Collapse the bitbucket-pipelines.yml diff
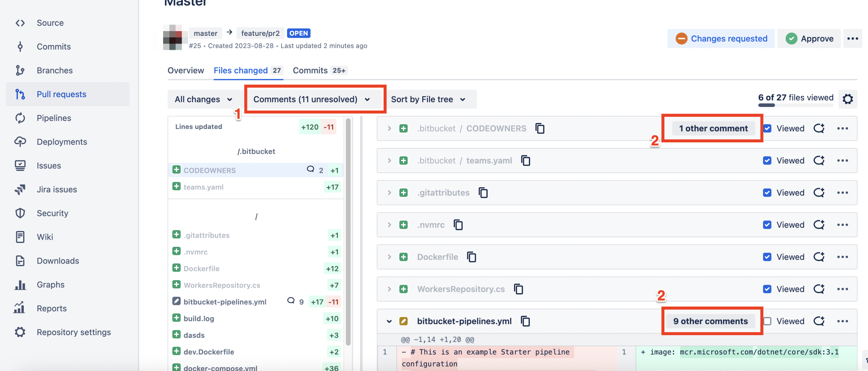Viewport: 868px width, 371px height. pyautogui.click(x=389, y=321)
